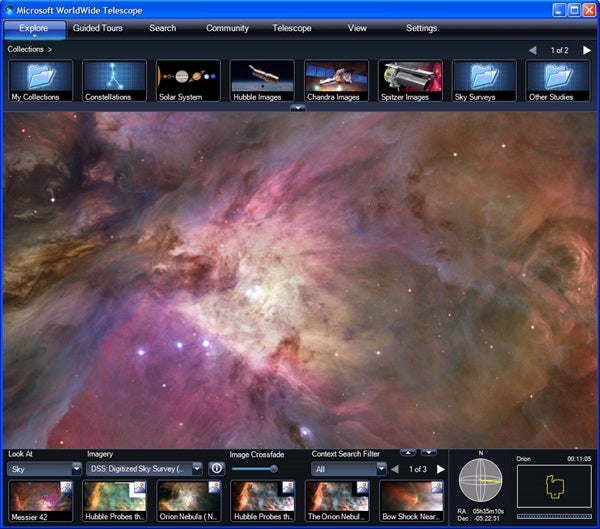Open the Sky Surveys folder
Image resolution: width=600 pixels, height=529 pixels.
(x=484, y=81)
